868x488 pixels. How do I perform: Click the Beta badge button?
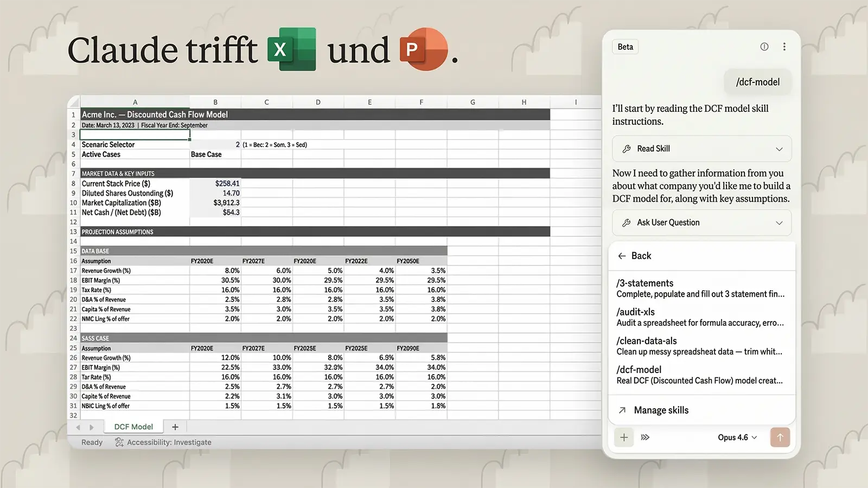click(625, 47)
